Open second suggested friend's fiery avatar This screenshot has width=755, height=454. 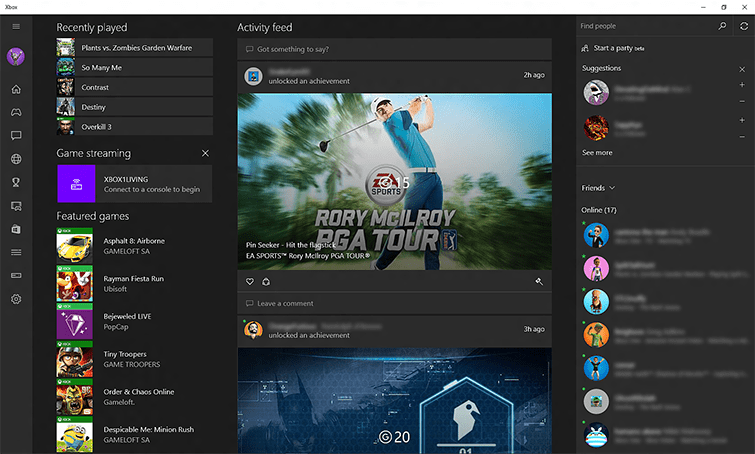[x=596, y=128]
